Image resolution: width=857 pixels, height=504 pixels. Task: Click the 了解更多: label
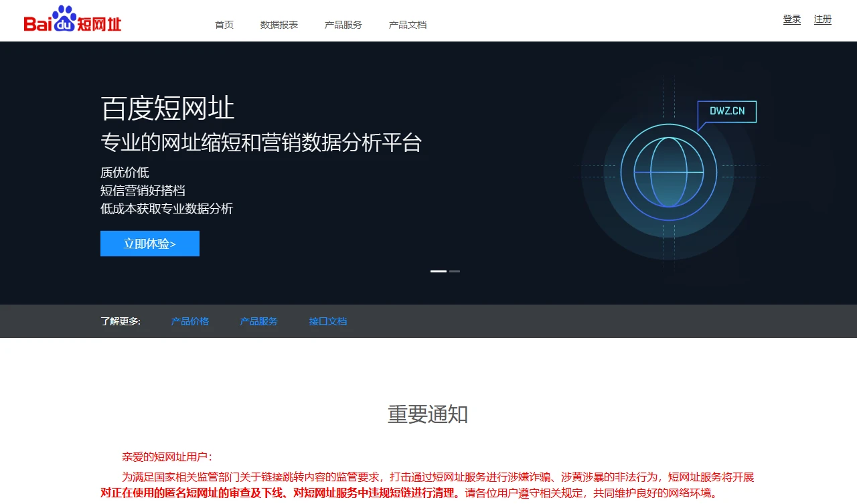tap(121, 321)
